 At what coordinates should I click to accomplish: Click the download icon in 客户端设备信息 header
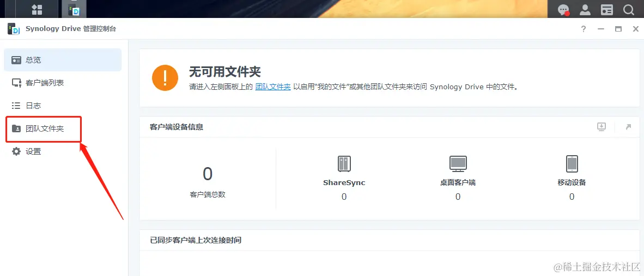(602, 127)
